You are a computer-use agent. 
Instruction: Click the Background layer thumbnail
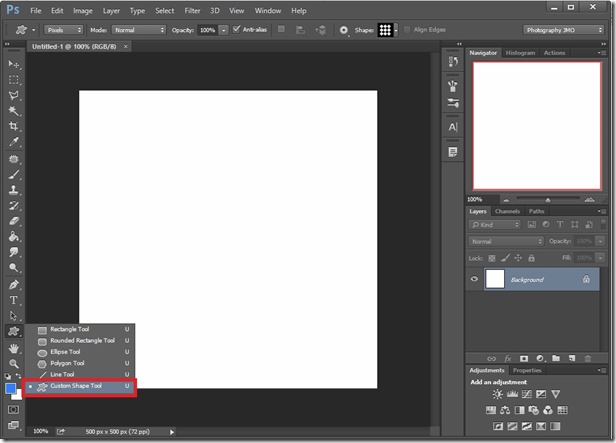pyautogui.click(x=495, y=279)
